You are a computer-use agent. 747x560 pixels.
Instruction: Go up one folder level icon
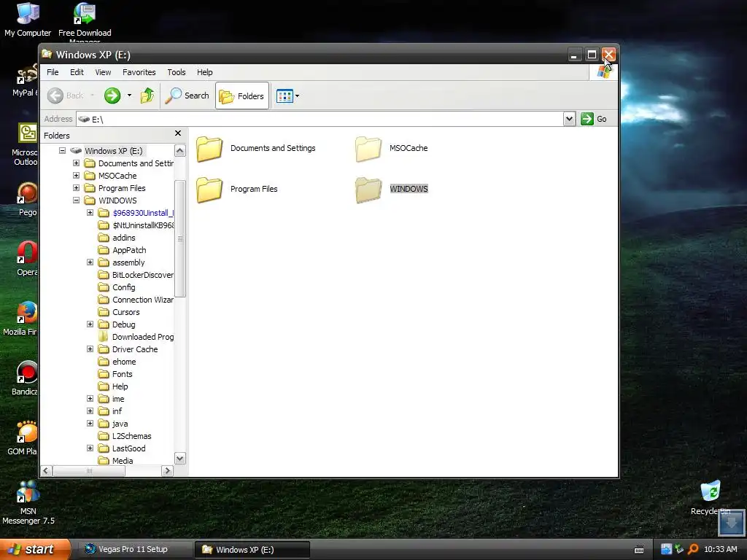[x=147, y=96]
